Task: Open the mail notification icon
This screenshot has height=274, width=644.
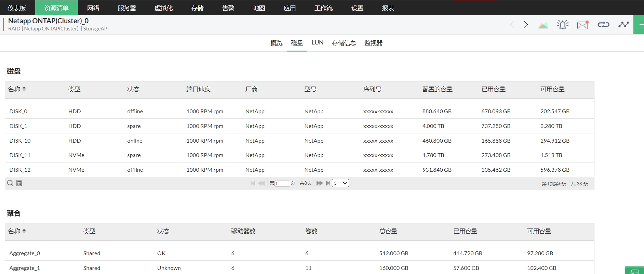Action: [583, 25]
